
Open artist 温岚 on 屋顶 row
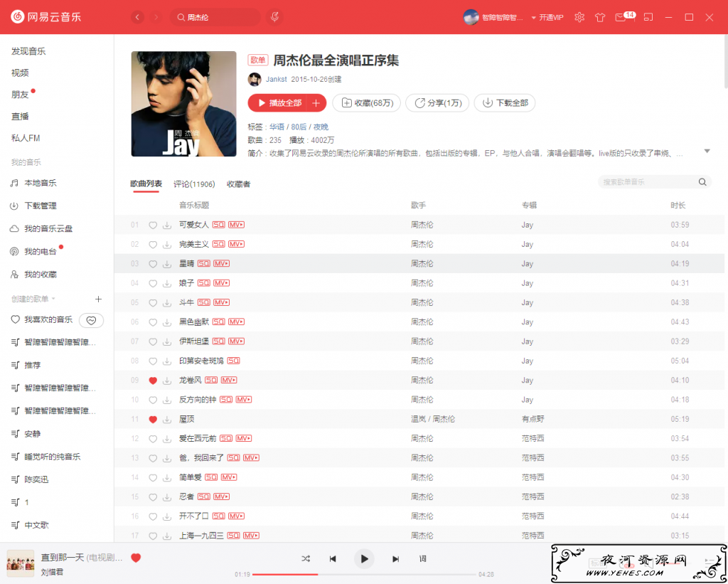pos(418,420)
